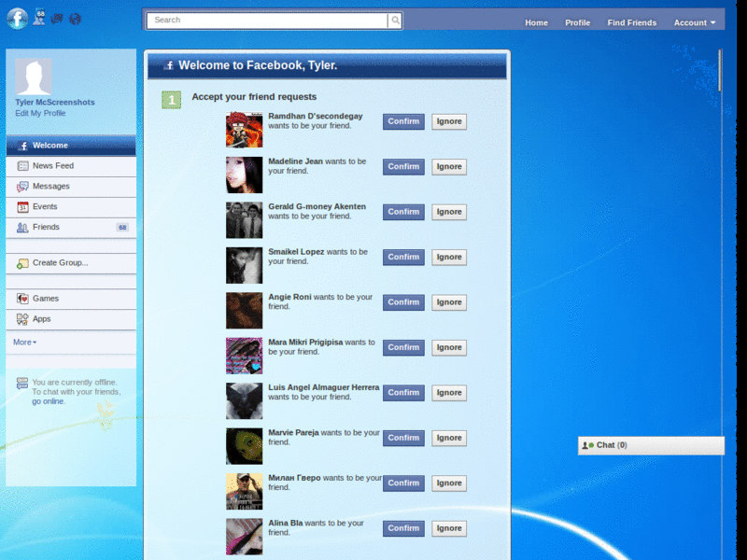Ignore Smaikel Lopez's friend request
This screenshot has height=560, width=747.
[448, 257]
